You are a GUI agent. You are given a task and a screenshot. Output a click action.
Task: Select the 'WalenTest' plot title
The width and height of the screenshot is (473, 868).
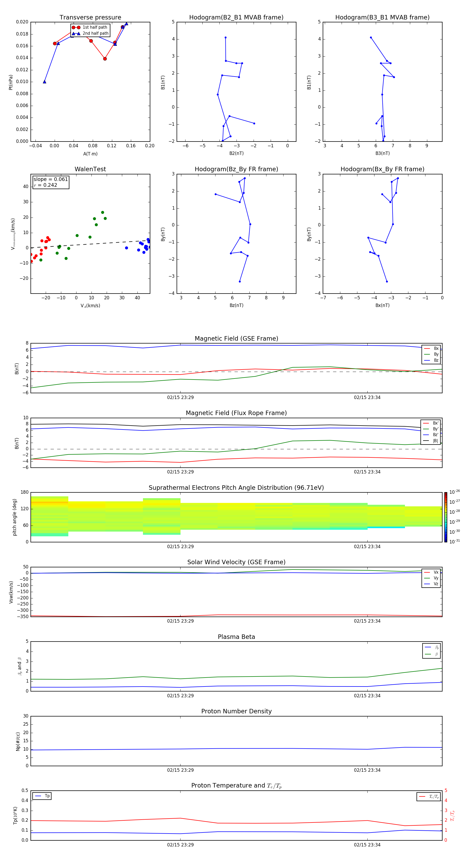click(x=90, y=169)
